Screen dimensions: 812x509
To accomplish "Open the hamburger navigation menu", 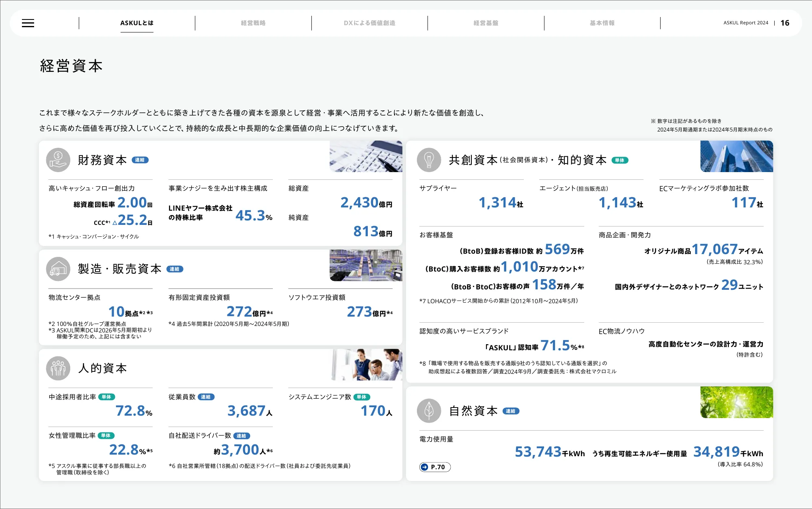I will [28, 23].
